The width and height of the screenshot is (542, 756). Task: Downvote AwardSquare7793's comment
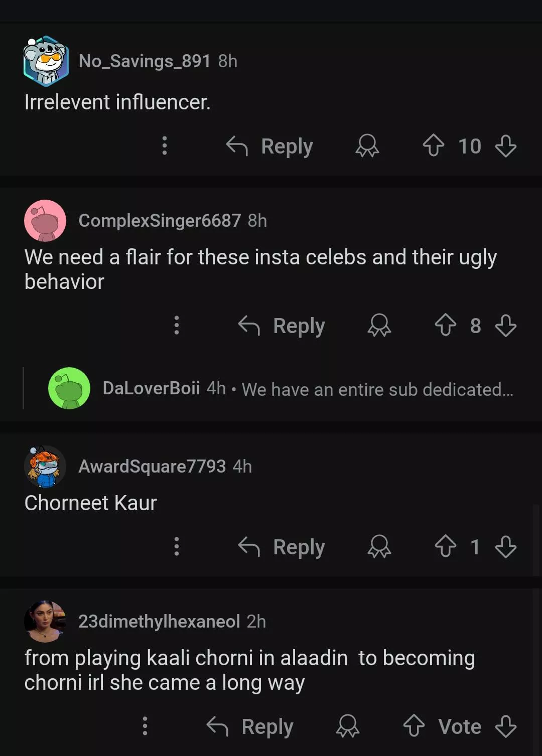pyautogui.click(x=505, y=546)
